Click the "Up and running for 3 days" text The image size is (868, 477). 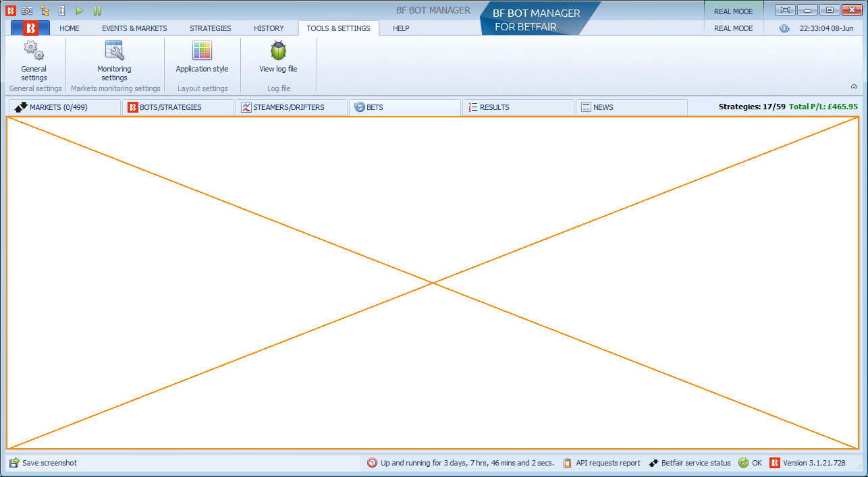click(x=467, y=463)
